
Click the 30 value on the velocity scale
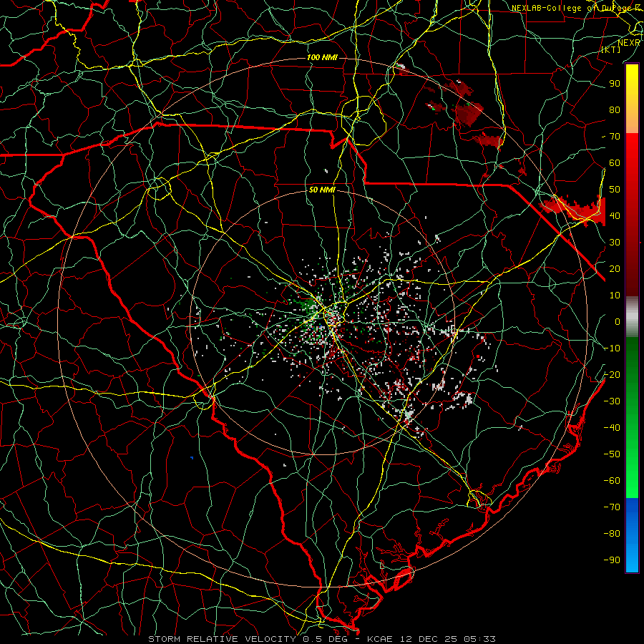pos(615,243)
